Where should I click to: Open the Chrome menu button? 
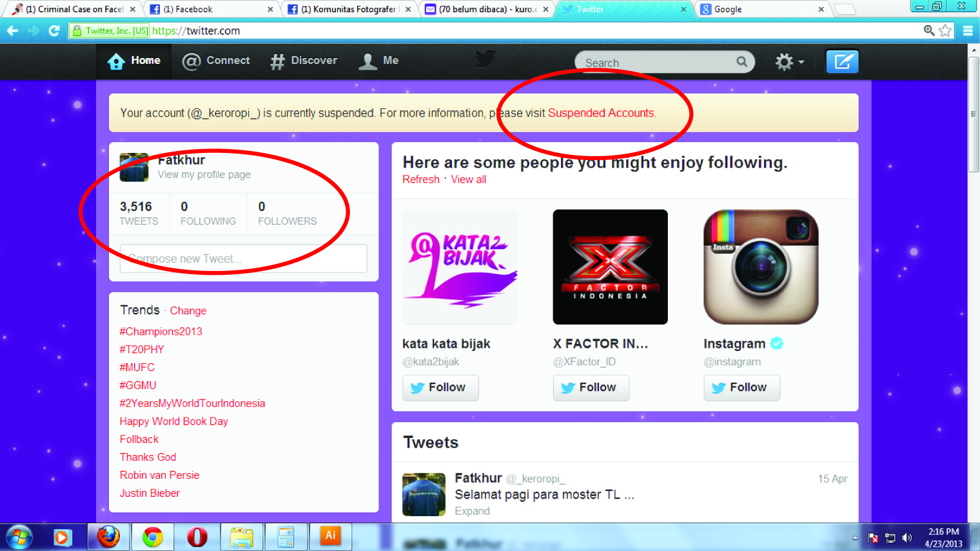[967, 30]
